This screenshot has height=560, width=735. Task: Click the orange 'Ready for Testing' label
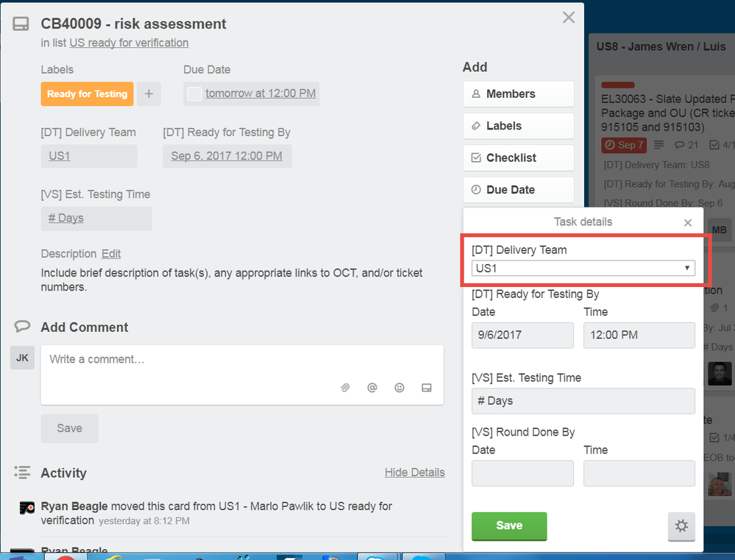[88, 93]
